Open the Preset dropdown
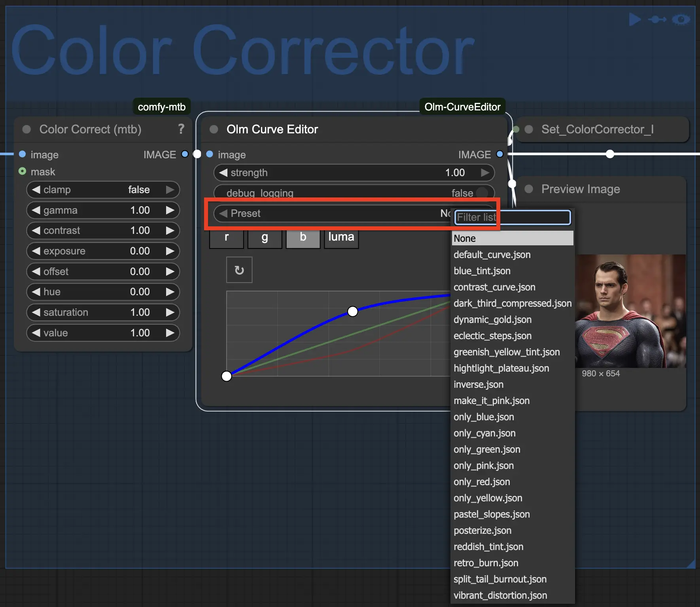The height and width of the screenshot is (607, 700). (332, 214)
